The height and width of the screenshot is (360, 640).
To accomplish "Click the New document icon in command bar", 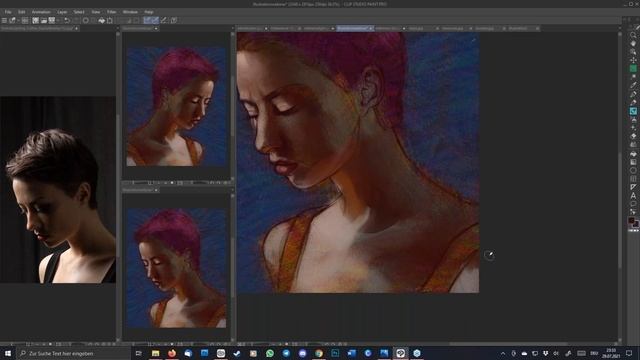I will click(x=13, y=20).
